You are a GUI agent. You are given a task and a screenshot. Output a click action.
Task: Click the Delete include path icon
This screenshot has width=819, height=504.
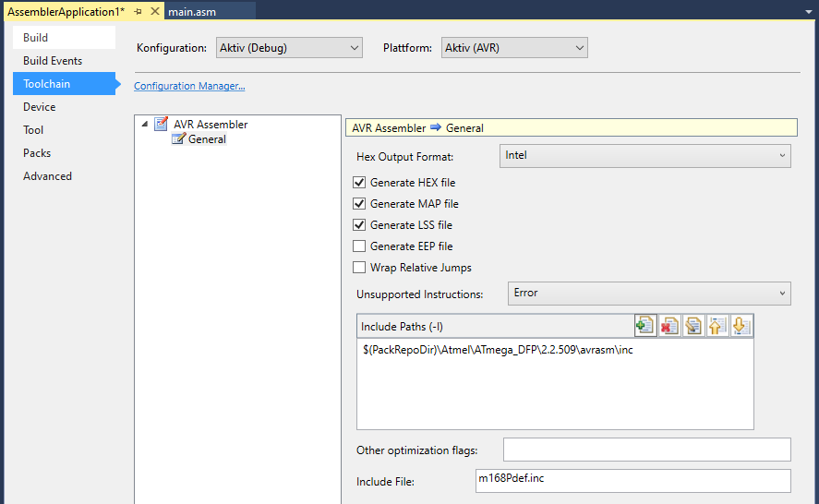669,326
